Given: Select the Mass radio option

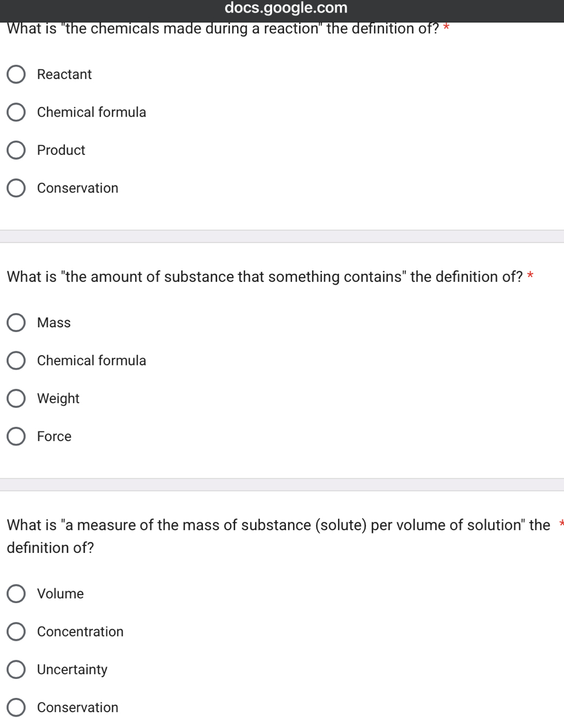Looking at the screenshot, I should 16,323.
